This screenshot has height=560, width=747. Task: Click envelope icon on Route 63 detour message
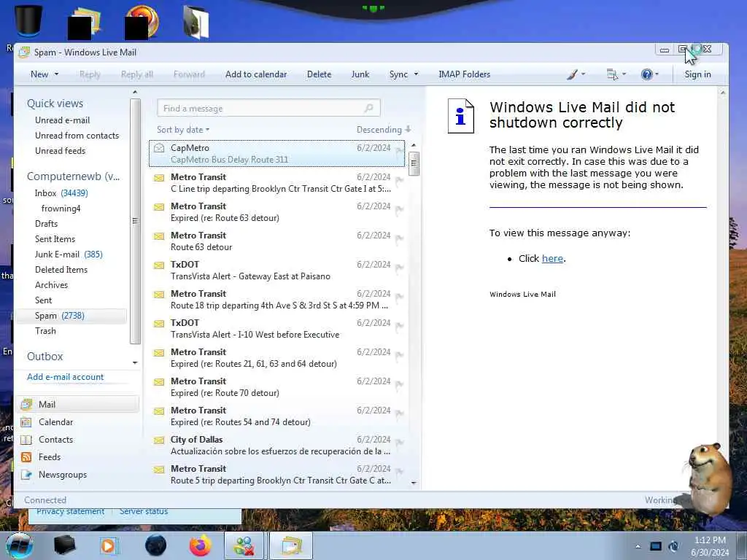(159, 236)
